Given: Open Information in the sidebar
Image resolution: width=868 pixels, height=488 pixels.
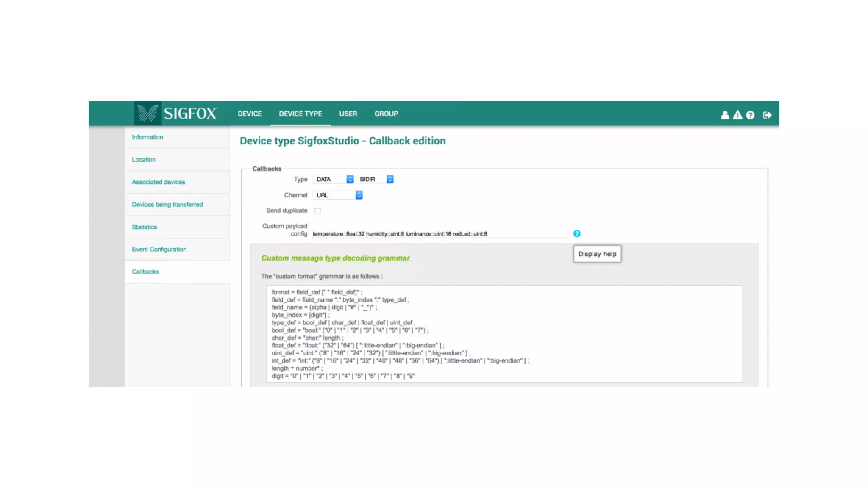Looking at the screenshot, I should point(147,137).
